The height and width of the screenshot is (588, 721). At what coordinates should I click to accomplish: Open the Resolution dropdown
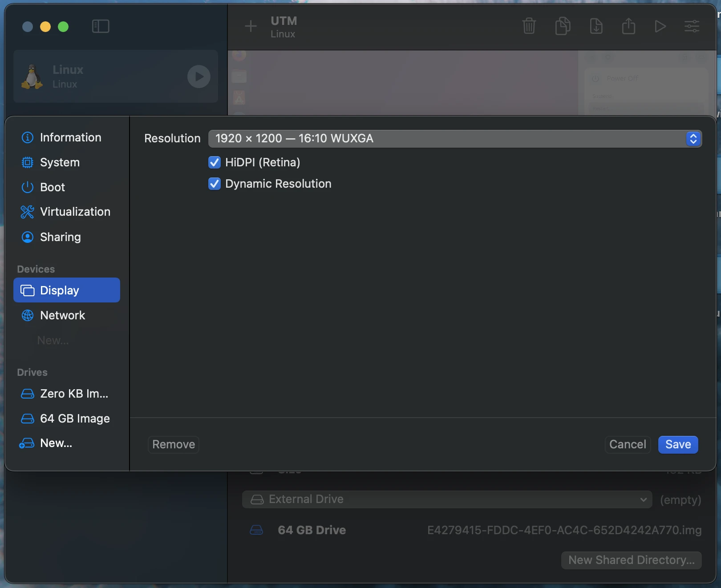click(455, 138)
